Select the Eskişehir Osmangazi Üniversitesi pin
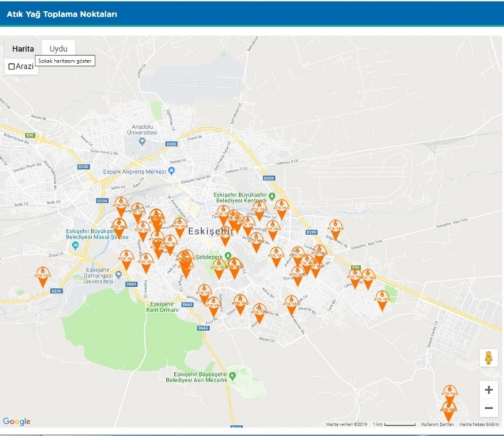The height and width of the screenshot is (436, 504). click(x=119, y=275)
